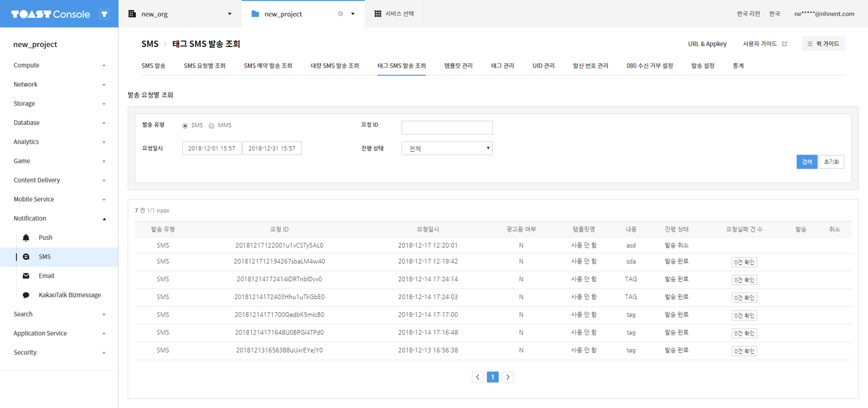Click the SMS chat bubble icon

point(26,257)
